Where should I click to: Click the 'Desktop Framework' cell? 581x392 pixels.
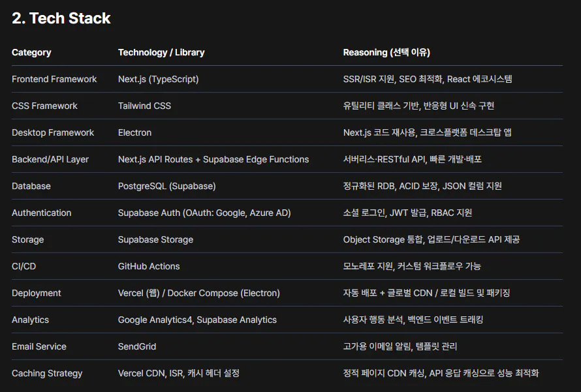(53, 132)
